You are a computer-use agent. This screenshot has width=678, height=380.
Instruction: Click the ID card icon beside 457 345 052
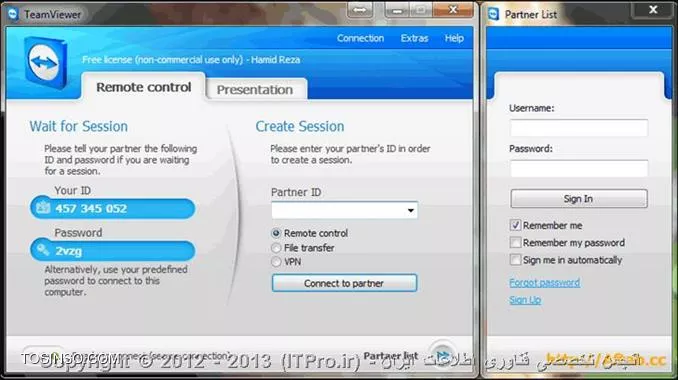[43, 208]
